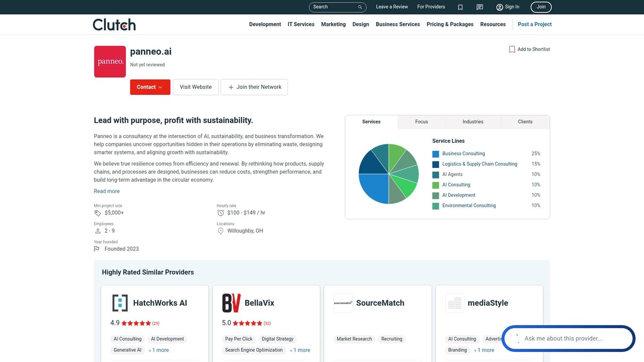Image resolution: width=644 pixels, height=362 pixels.
Task: Click the year founded flag icon
Action: tap(97, 249)
